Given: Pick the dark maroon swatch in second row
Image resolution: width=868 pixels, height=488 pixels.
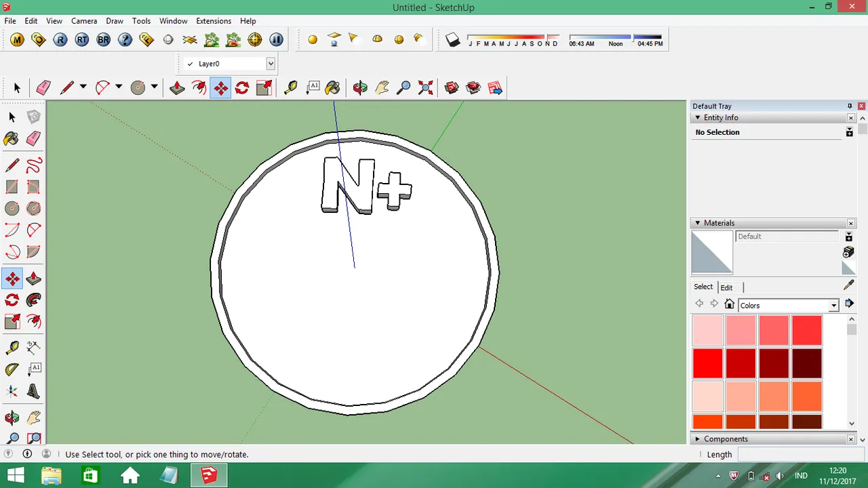Looking at the screenshot, I should click(x=806, y=363).
